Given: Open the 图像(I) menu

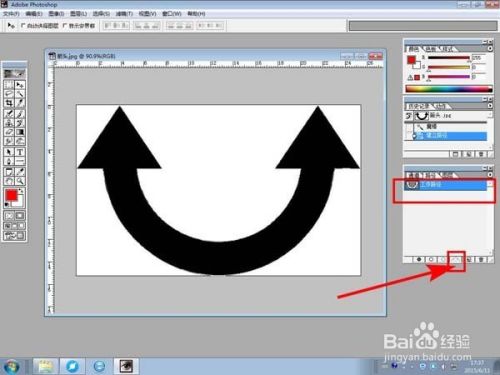Looking at the screenshot, I should pyautogui.click(x=56, y=14).
